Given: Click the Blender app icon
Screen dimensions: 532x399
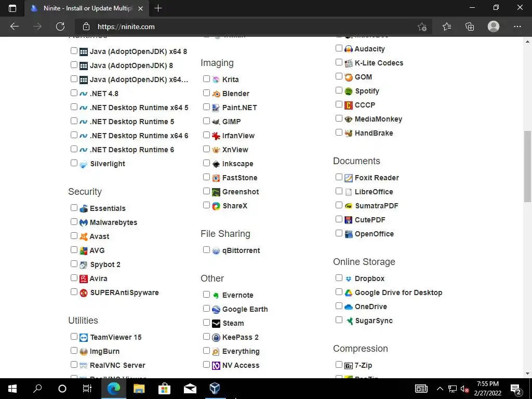Looking at the screenshot, I should tap(216, 94).
